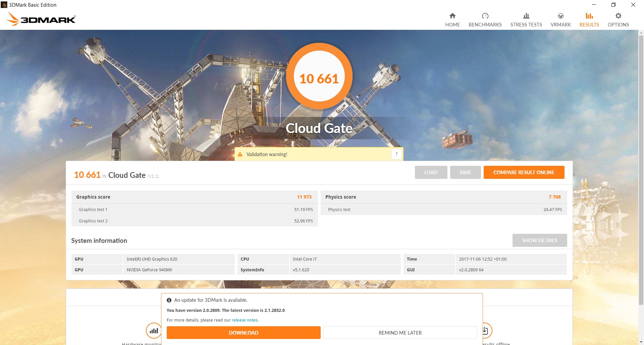Click the Graphics score label

(93, 197)
